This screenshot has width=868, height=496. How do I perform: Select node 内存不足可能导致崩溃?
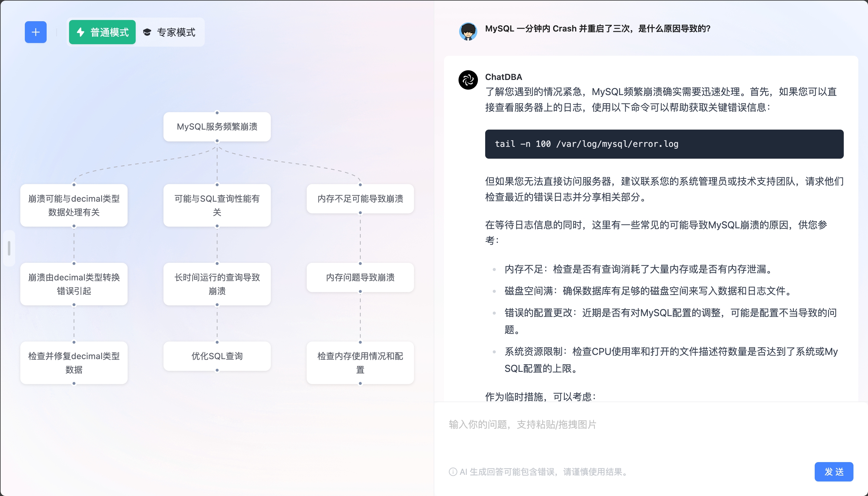click(x=360, y=199)
